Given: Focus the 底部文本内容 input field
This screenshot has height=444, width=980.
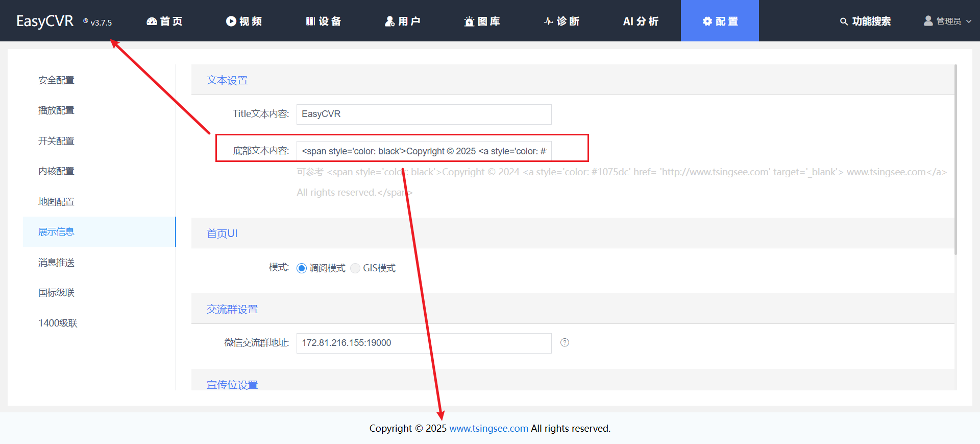Looking at the screenshot, I should 424,151.
